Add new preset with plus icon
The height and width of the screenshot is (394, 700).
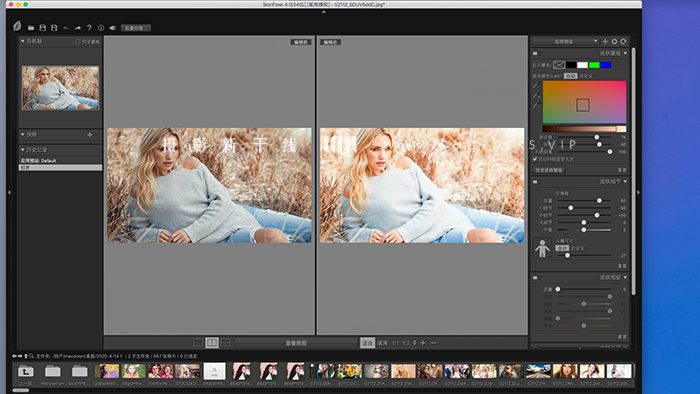[605, 41]
